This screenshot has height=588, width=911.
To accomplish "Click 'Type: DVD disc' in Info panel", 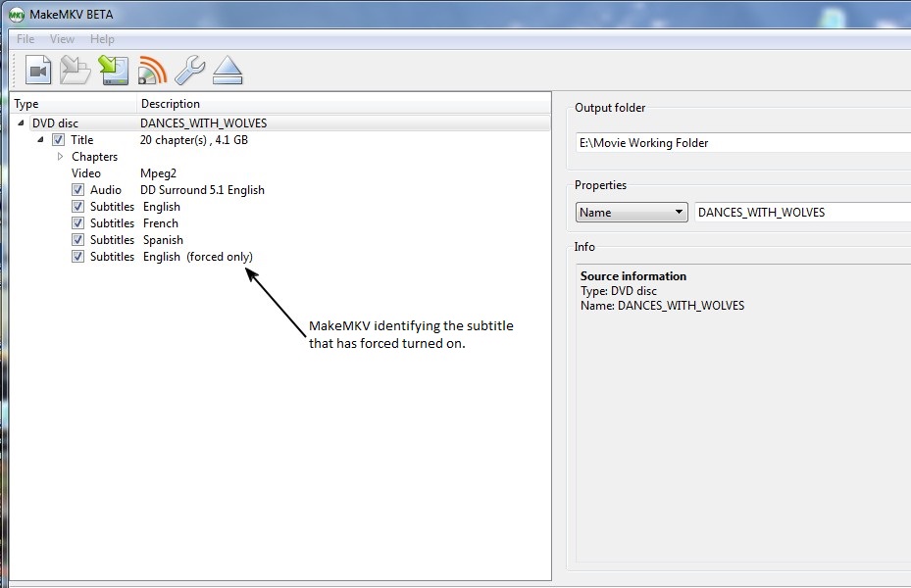I will tap(619, 291).
